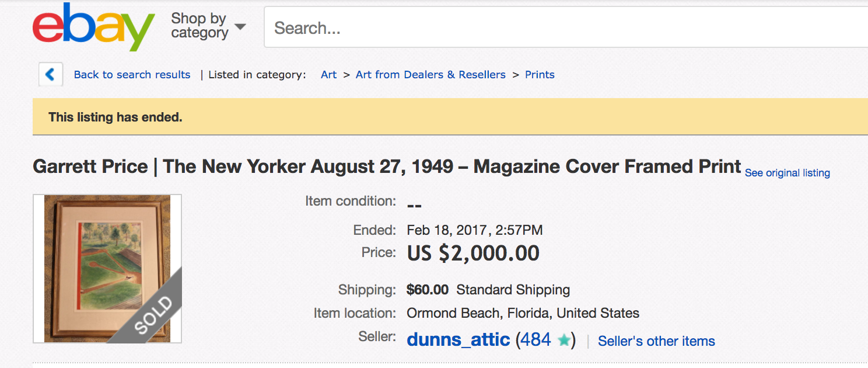Viewport: 868px width, 368px height.
Task: Click the framed print thumbnail image
Action: click(x=107, y=269)
